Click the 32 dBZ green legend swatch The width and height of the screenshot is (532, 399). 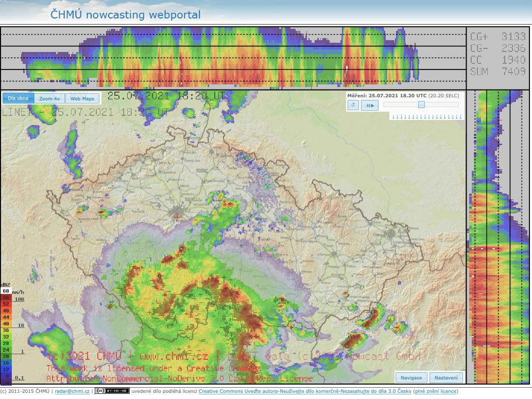click(x=6, y=337)
